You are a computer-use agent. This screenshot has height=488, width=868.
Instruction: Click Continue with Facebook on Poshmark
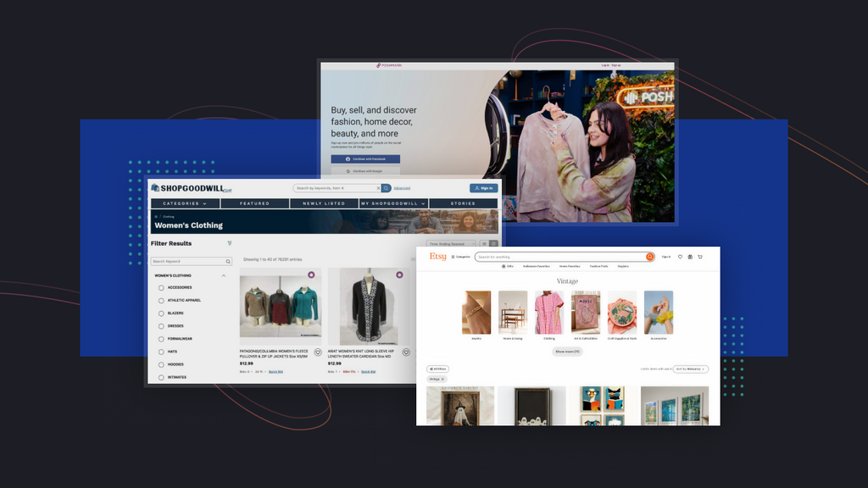(365, 159)
